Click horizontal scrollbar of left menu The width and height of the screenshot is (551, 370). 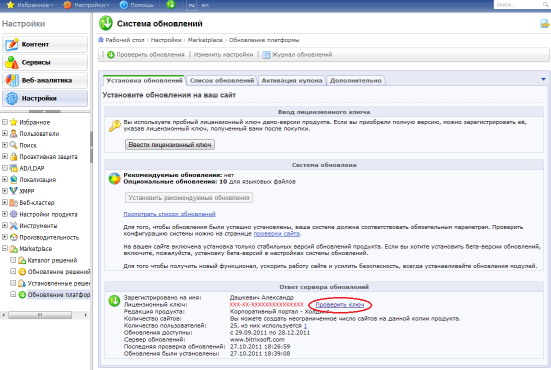40,315
